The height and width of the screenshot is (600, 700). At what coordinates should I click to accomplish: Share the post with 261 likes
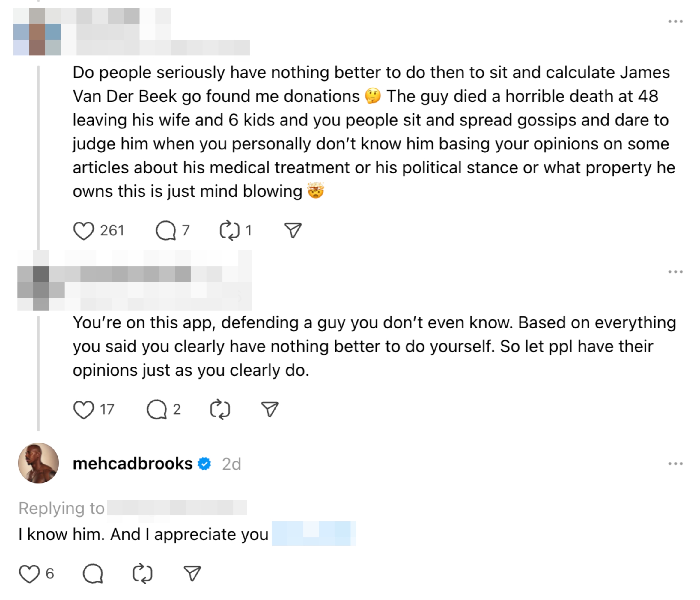coord(293,231)
